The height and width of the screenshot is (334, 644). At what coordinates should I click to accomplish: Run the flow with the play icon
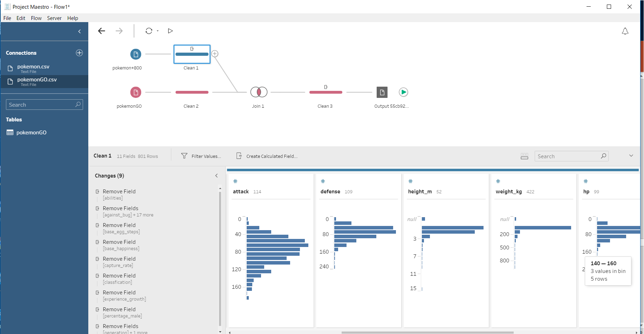point(170,31)
